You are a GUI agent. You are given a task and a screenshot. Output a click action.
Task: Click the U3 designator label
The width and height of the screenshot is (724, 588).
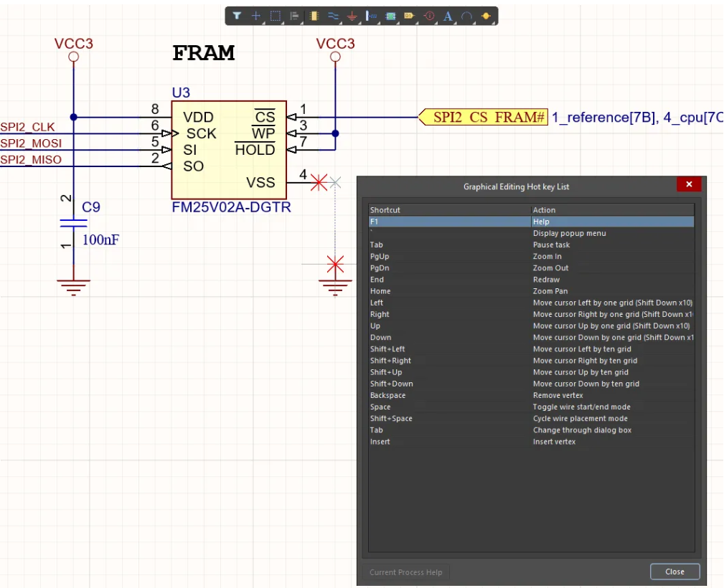[x=181, y=93]
